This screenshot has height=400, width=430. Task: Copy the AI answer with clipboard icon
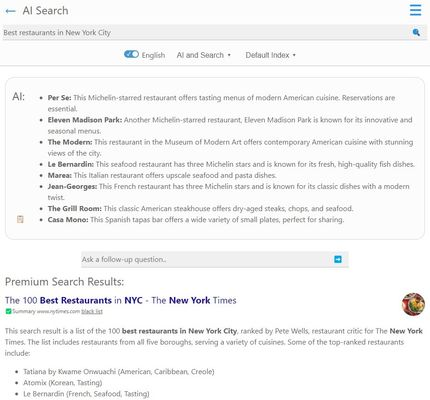click(20, 219)
